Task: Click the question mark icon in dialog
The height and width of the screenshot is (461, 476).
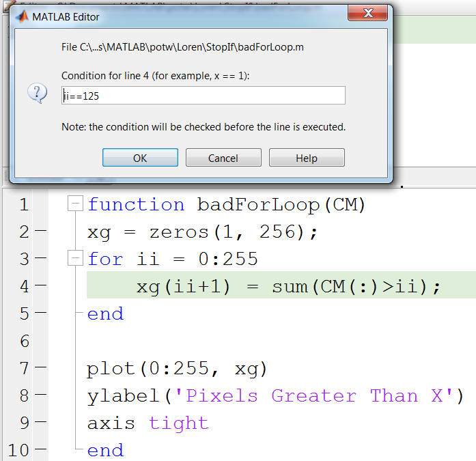Action: point(37,94)
